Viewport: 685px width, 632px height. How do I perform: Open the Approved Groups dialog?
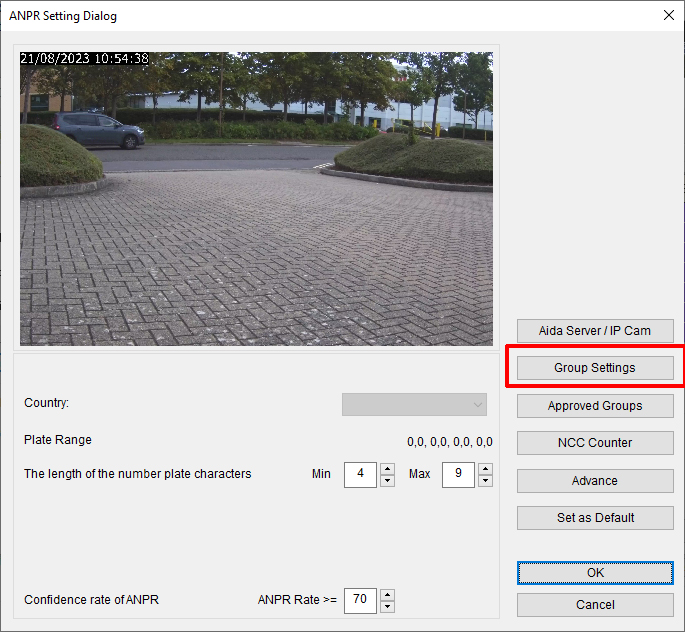[x=595, y=406]
